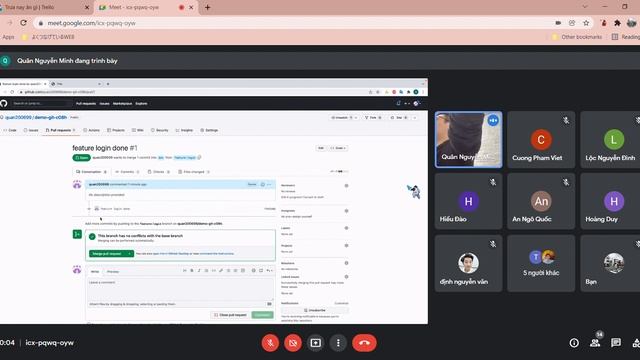The height and width of the screenshot is (360, 640).
Task: Click the Pull requests tab in shared GitHub
Action: click(x=60, y=130)
